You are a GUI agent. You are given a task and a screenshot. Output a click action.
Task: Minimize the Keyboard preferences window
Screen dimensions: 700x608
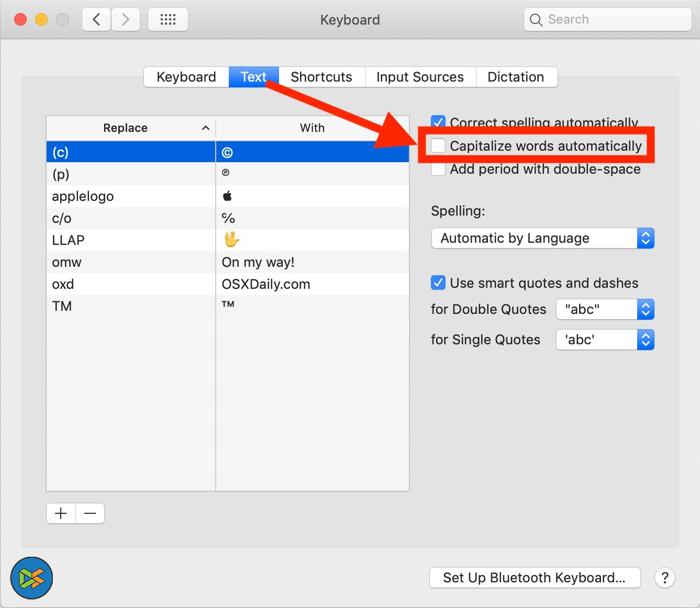41,20
